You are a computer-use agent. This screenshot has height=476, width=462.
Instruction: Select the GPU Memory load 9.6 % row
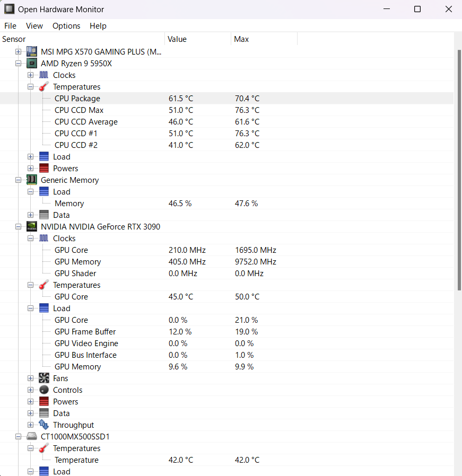(226, 367)
